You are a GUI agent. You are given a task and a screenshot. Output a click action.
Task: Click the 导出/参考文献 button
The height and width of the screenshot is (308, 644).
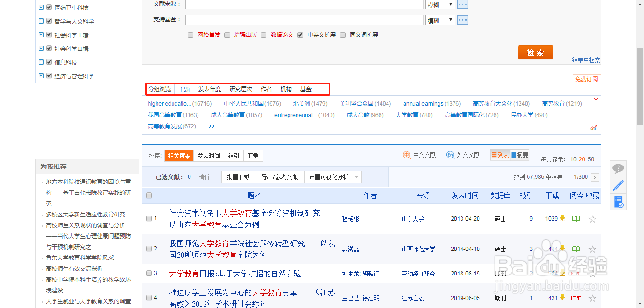click(x=280, y=177)
